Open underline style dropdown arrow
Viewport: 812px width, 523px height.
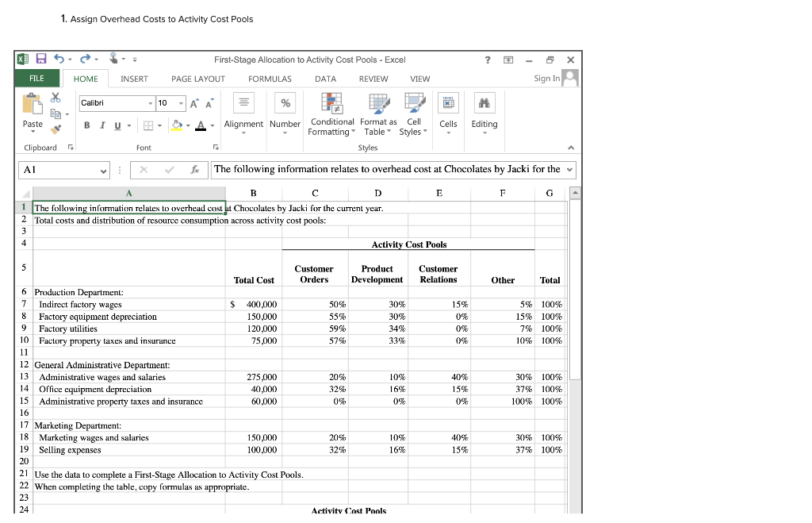[x=129, y=125]
